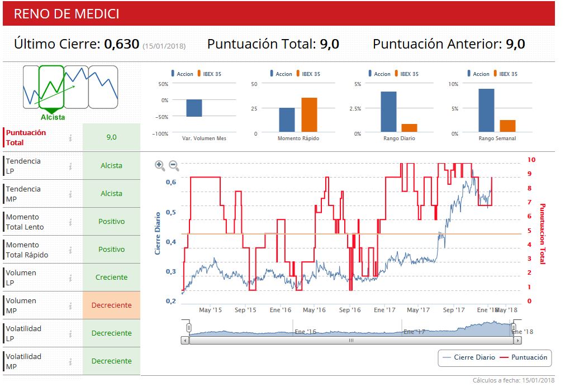Click left arrow of chart navigator scrollbar
Screen dimensions: 565x392
pyautogui.click(x=185, y=340)
